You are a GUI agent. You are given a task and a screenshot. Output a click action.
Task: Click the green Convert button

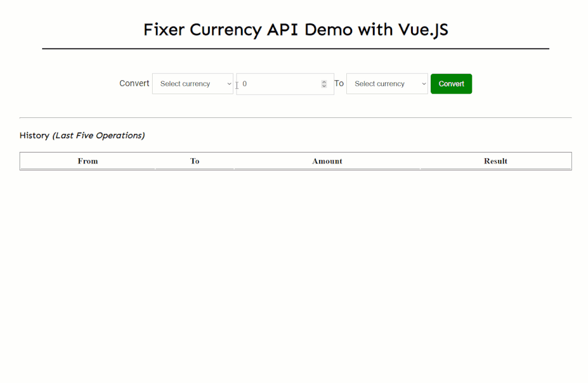click(x=451, y=84)
